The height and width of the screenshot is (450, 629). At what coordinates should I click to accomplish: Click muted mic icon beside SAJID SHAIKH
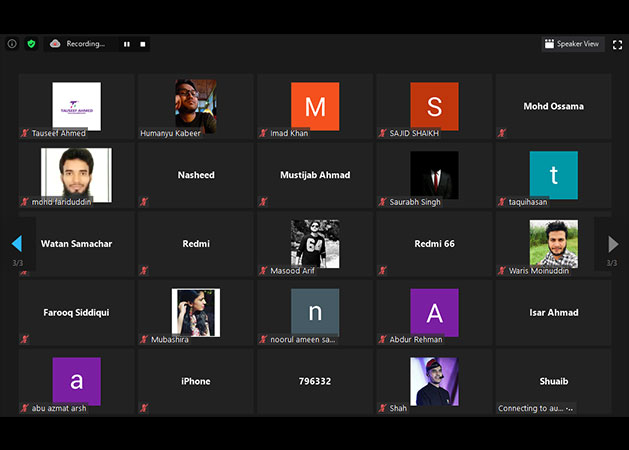coord(383,133)
